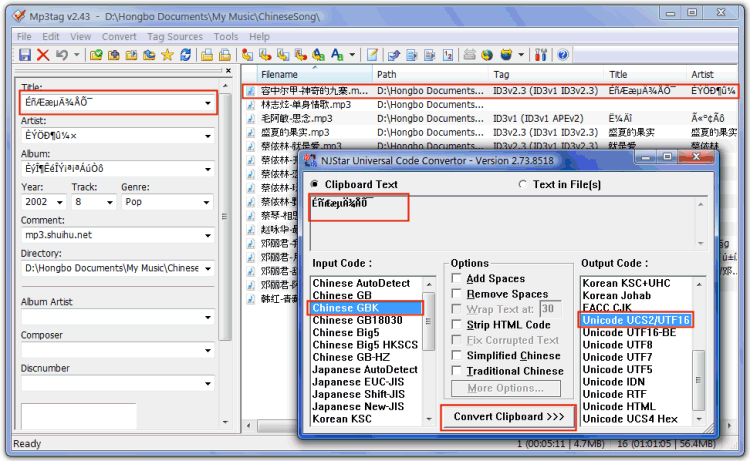Click the yellow star Favorites icon
Image resolution: width=750 pixels, height=461 pixels.
(167, 55)
